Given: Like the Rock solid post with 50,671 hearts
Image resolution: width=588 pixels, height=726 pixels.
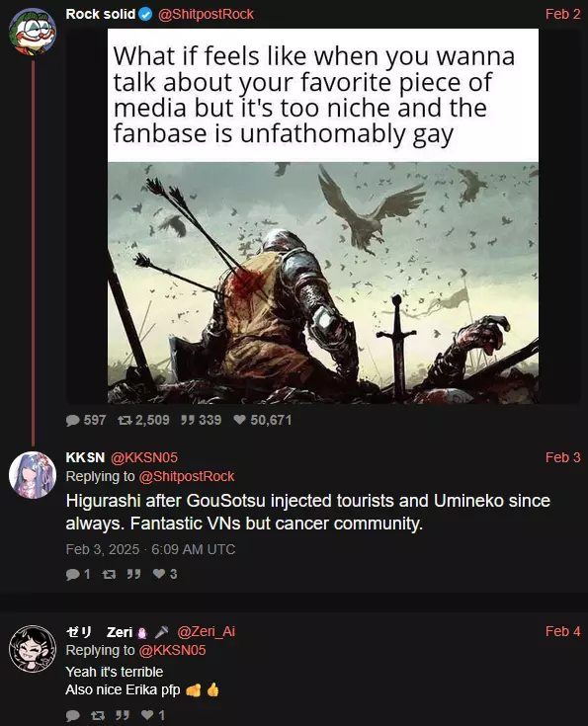Looking at the screenshot, I should [x=239, y=420].
